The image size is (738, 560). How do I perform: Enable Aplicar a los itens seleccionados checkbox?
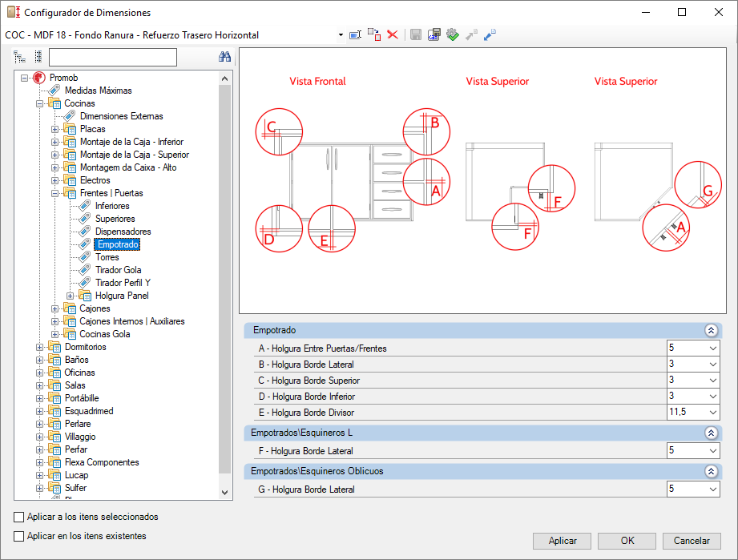click(x=18, y=518)
